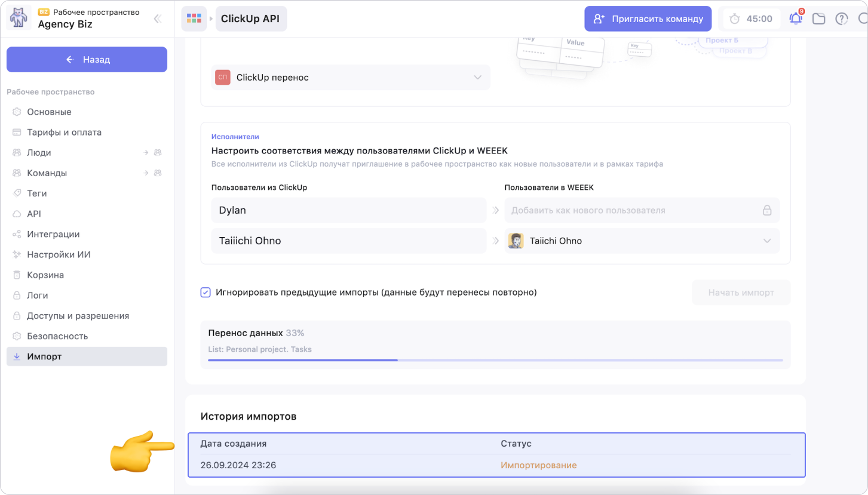The width and height of the screenshot is (868, 495).
Task: Expand the Команды arrow in the sidebar
Action: 146,173
